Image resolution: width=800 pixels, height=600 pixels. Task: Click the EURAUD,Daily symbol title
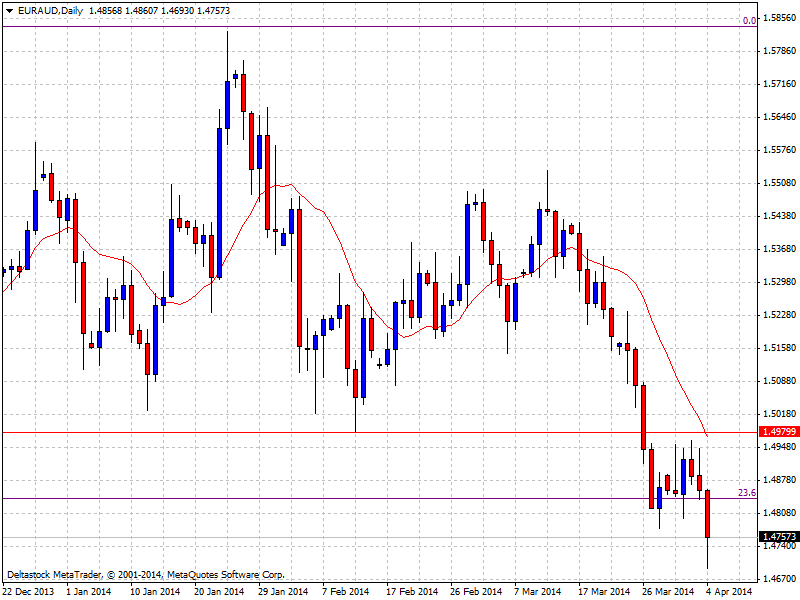pos(50,11)
